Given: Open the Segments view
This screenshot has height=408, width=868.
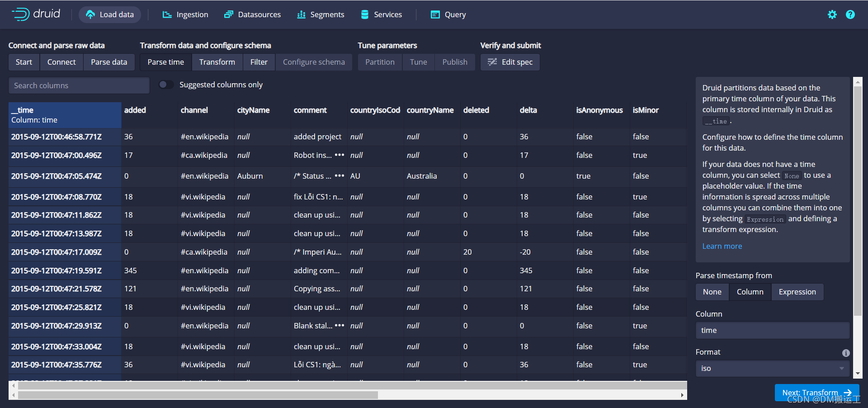Looking at the screenshot, I should (x=321, y=14).
